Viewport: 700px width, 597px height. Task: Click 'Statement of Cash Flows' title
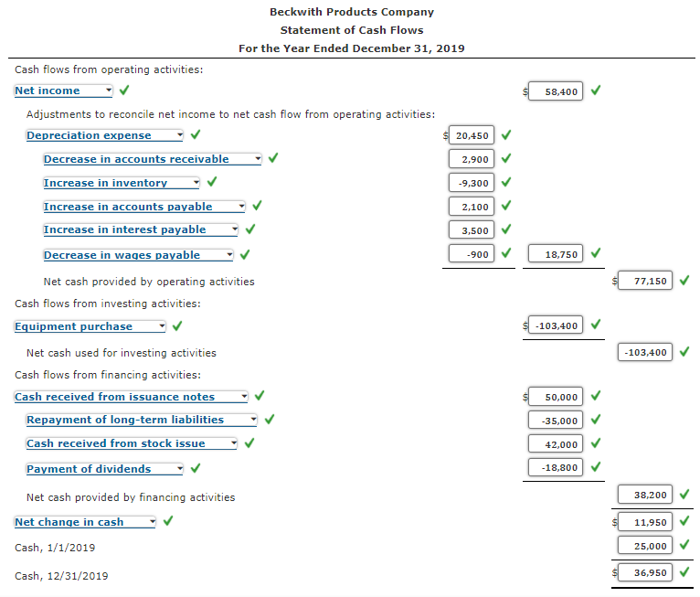coord(352,30)
